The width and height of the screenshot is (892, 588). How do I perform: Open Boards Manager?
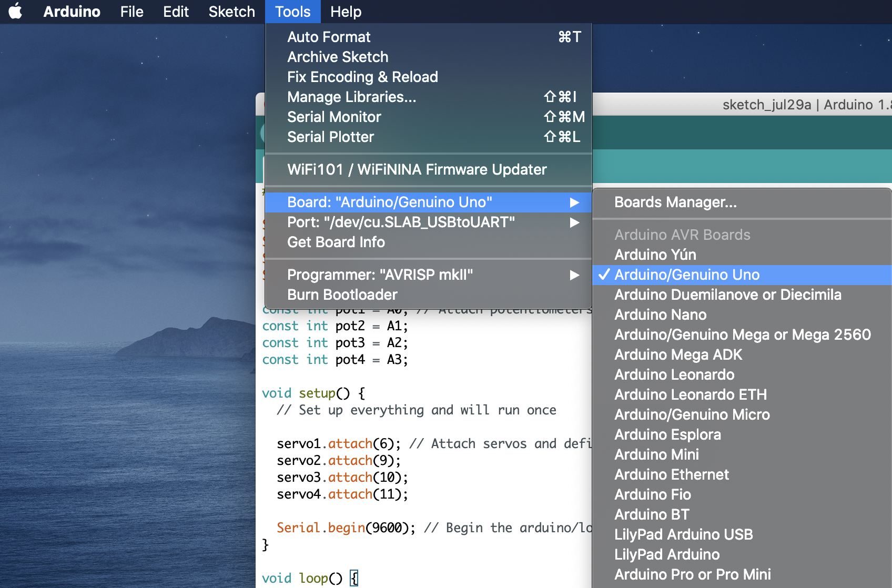point(675,202)
